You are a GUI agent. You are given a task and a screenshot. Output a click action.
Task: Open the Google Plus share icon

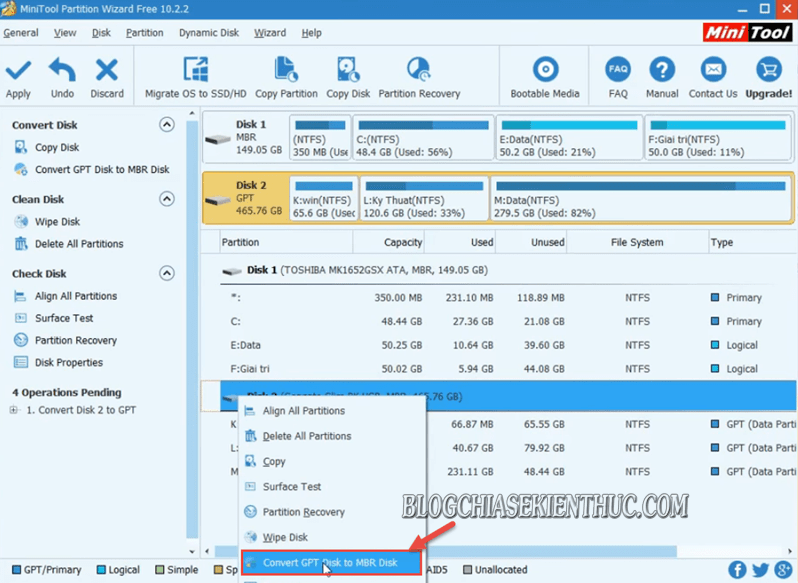coord(784,570)
